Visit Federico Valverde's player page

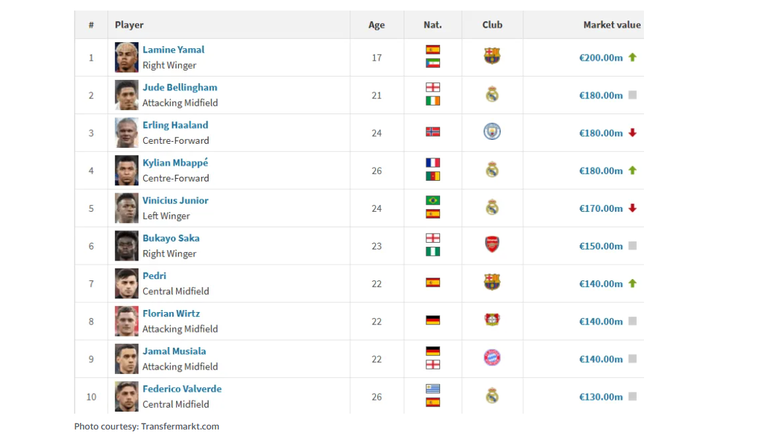pos(182,389)
